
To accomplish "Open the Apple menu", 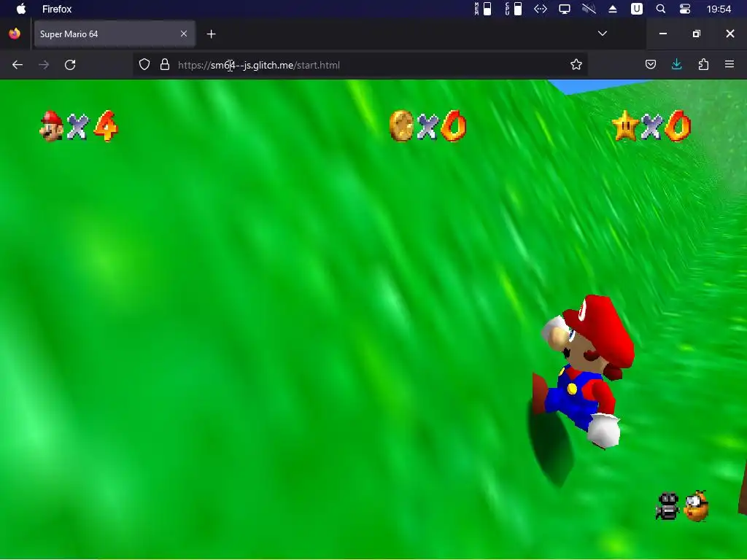I will click(21, 9).
